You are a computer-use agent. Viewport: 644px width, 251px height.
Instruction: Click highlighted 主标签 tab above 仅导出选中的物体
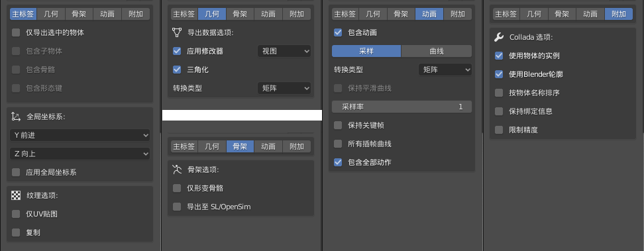click(x=23, y=14)
